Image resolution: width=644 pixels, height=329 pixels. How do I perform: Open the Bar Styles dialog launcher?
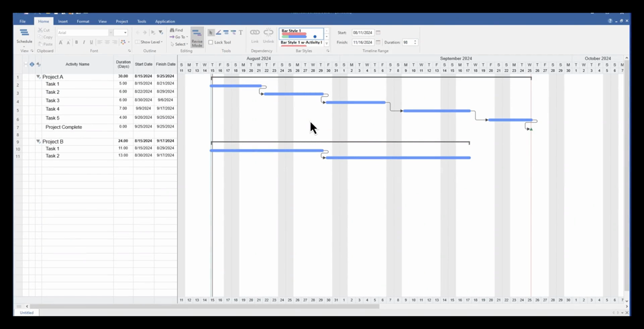click(x=328, y=51)
